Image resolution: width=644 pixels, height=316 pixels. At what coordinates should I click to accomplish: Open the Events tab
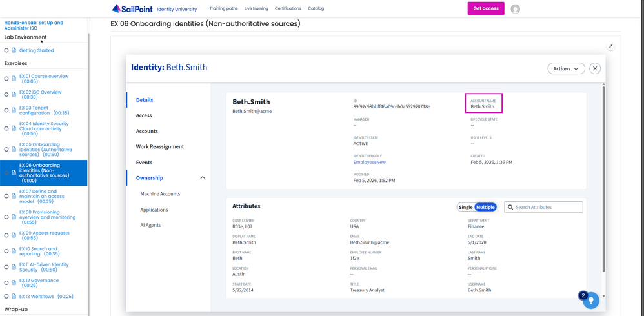[144, 162]
